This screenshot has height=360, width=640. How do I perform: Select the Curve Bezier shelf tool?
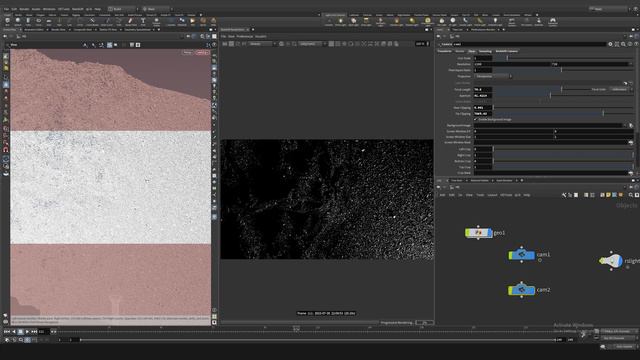[x=92, y=21]
